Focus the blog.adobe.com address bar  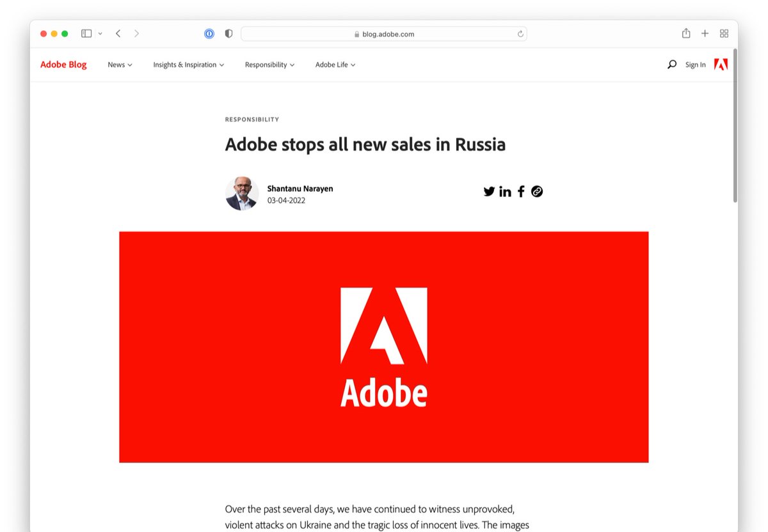click(384, 34)
